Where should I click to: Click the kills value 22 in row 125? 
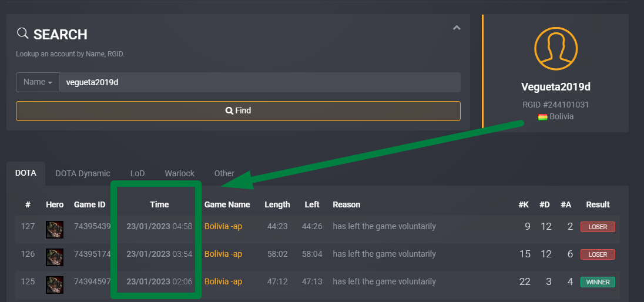pos(525,282)
